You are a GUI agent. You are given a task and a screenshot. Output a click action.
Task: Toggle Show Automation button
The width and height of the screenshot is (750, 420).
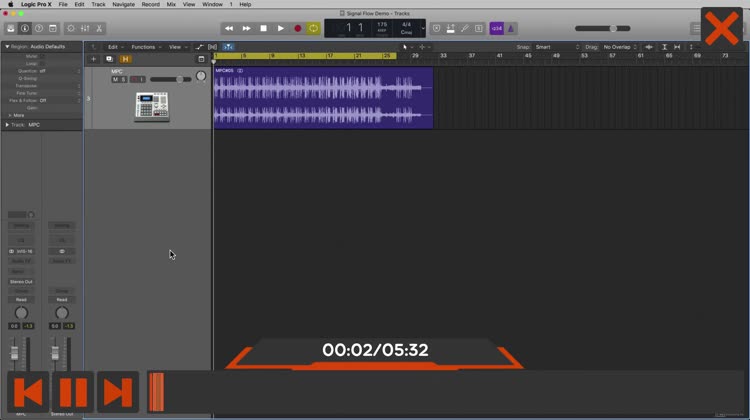(x=199, y=47)
